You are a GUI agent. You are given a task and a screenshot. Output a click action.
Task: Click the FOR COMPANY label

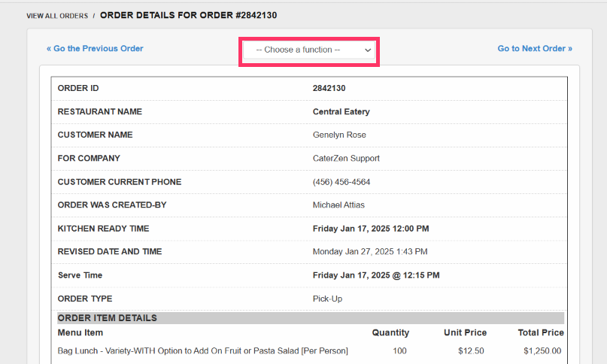coord(89,159)
